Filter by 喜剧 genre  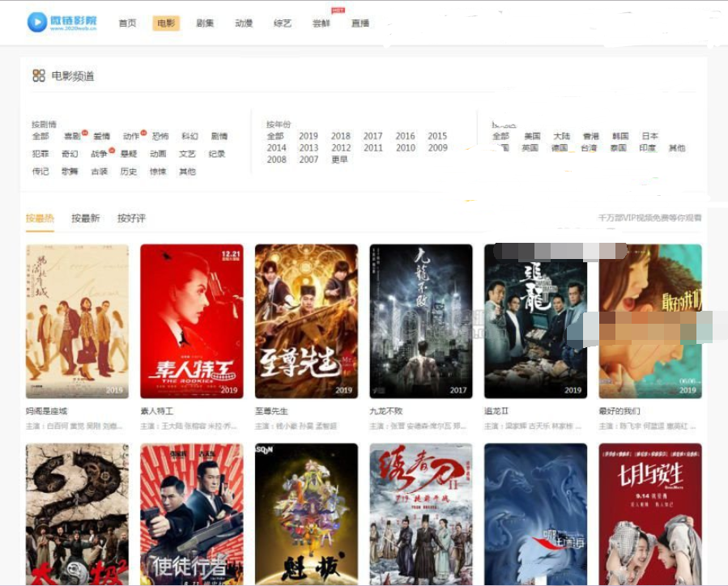coord(72,137)
